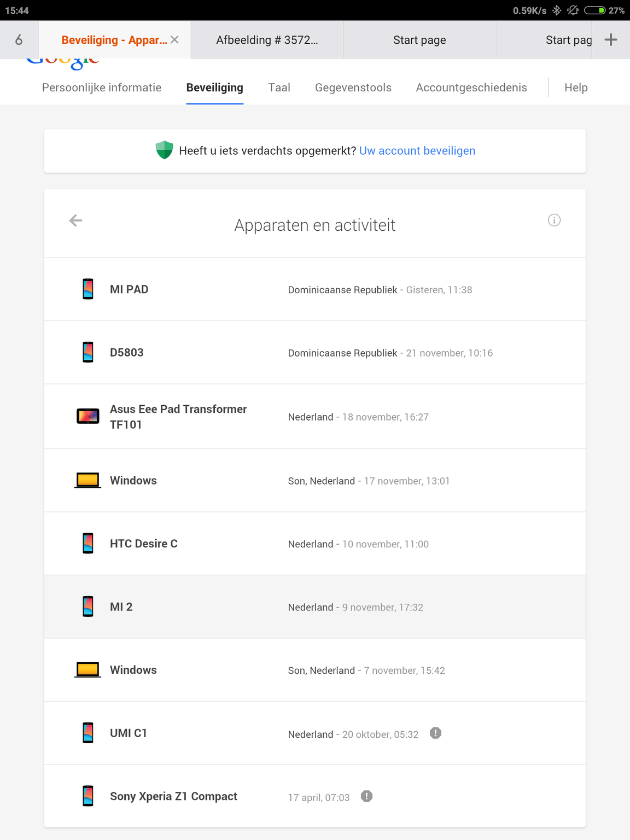The width and height of the screenshot is (630, 840).
Task: Open the tab count button showing 6
Action: pos(19,39)
